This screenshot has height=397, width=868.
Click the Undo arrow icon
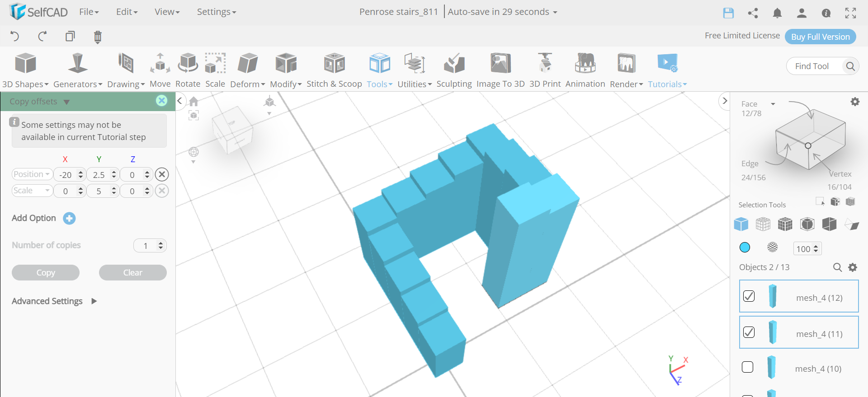(x=14, y=36)
